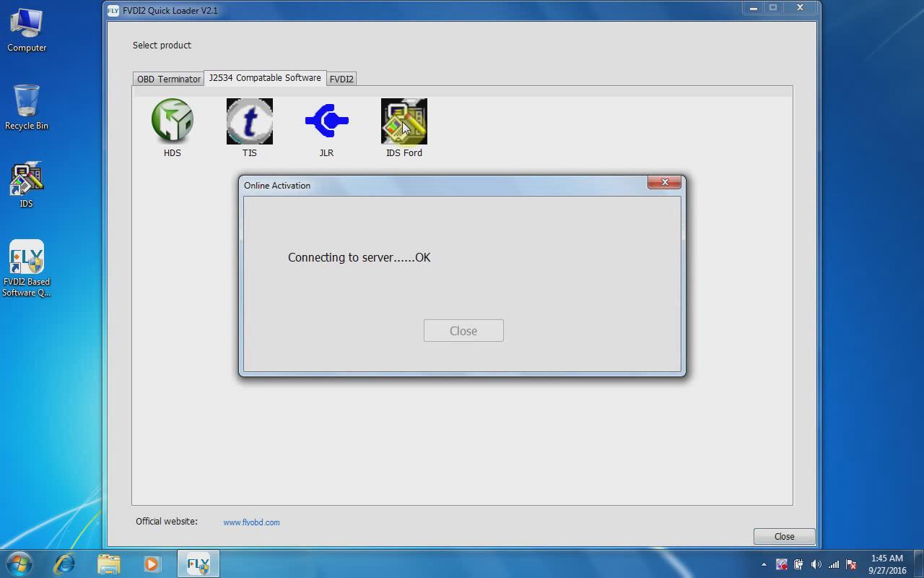Launch Internet Explorer from the taskbar
This screenshot has width=924, height=578.
tap(65, 564)
